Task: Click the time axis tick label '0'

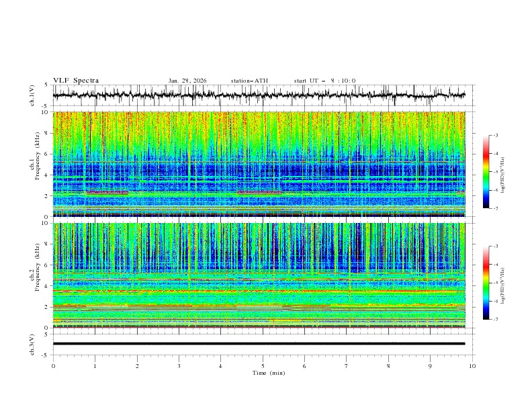Action: point(53,366)
